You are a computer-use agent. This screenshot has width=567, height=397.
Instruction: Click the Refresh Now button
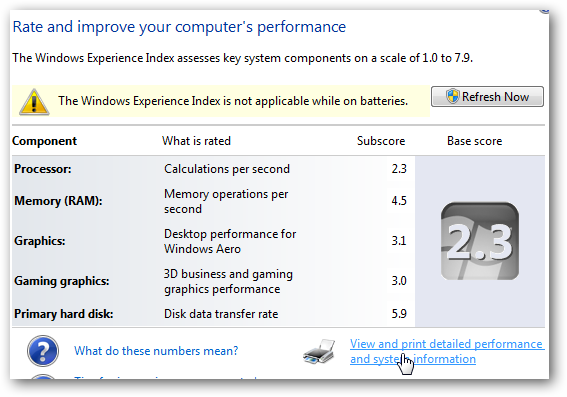point(487,97)
